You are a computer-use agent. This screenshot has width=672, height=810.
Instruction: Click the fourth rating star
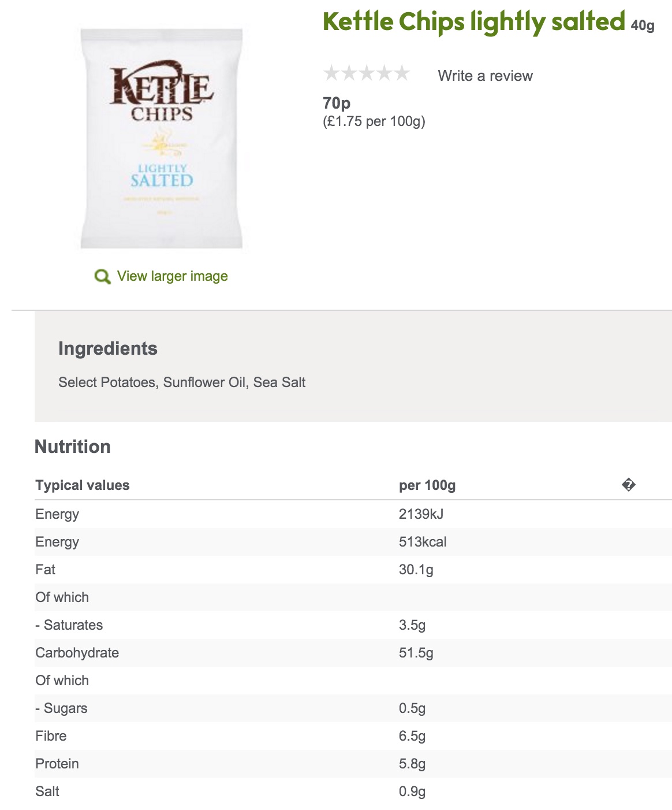[x=384, y=73]
